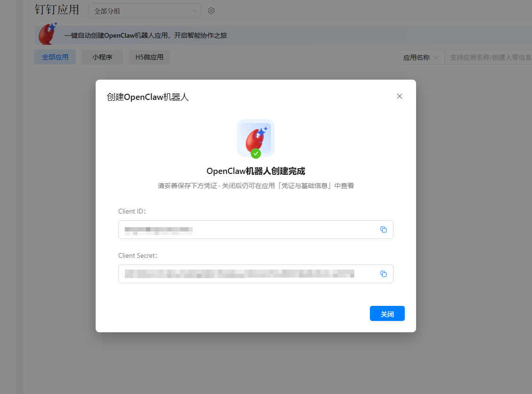Switch to the H5微应用 tab

[149, 57]
